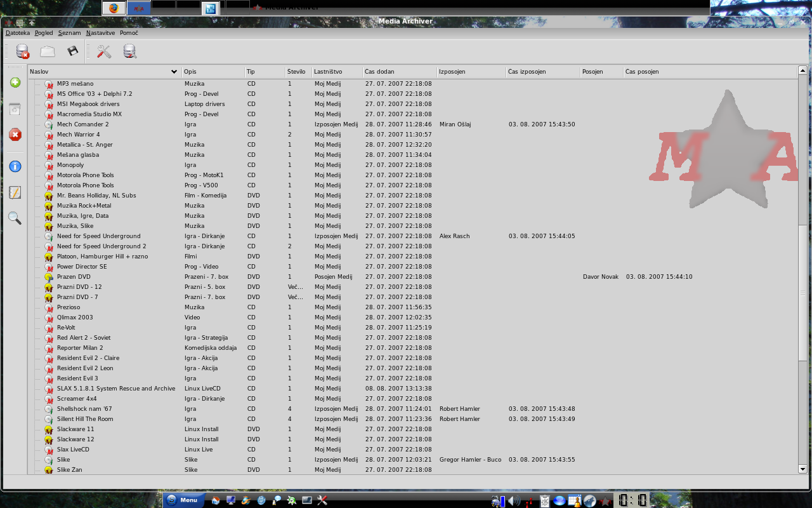The height and width of the screenshot is (508, 812).
Task: Click the vertical scrollbar thumb
Action: pyautogui.click(x=802, y=291)
